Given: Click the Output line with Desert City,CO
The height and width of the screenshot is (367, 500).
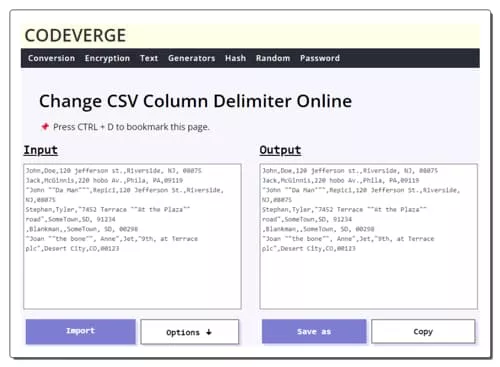Looking at the screenshot, I should tap(309, 249).
